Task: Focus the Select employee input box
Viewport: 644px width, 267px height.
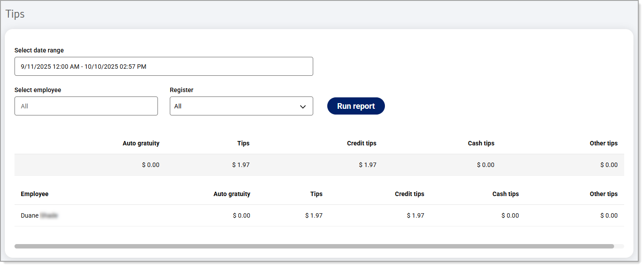Action: click(x=86, y=106)
